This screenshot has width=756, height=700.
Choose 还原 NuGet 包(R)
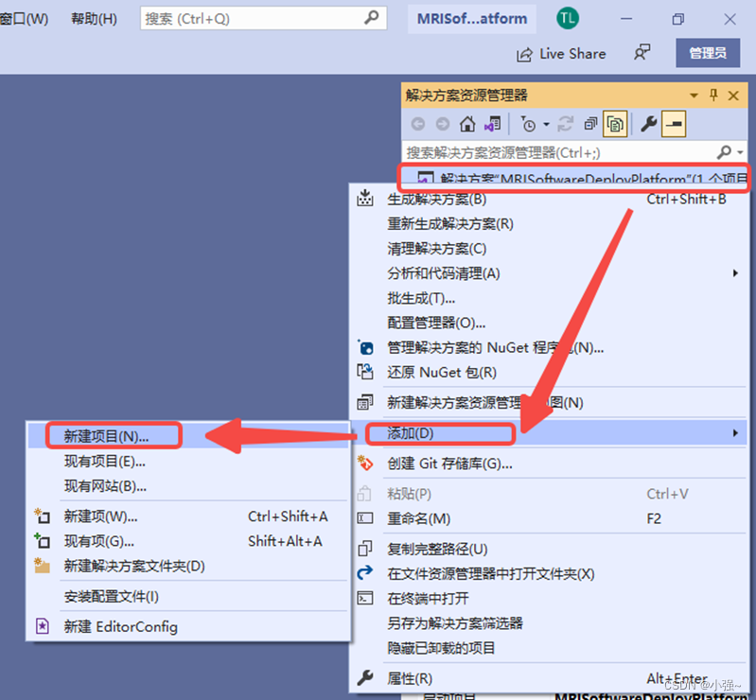pos(550,373)
